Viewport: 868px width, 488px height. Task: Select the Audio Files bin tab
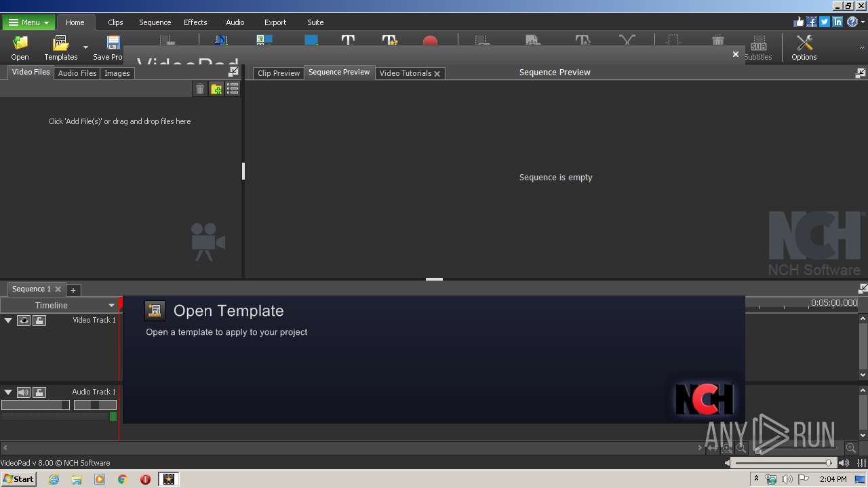[x=77, y=73]
